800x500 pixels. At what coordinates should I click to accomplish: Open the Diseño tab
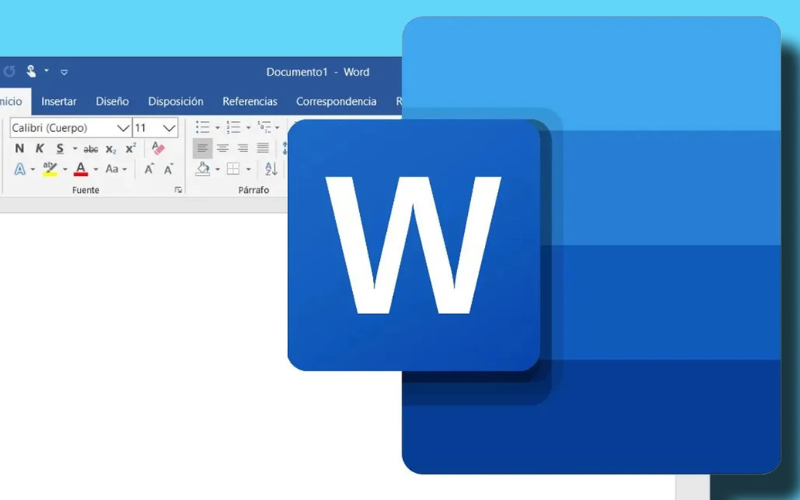112,101
